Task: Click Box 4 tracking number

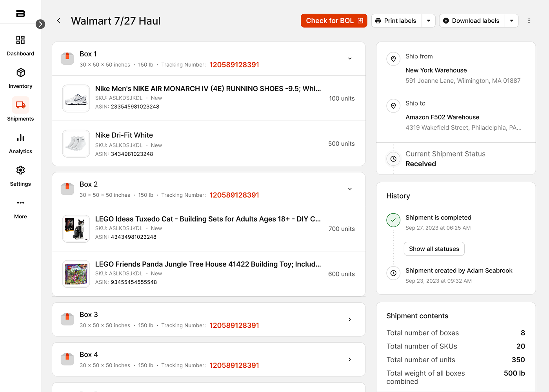Action: [x=234, y=365]
